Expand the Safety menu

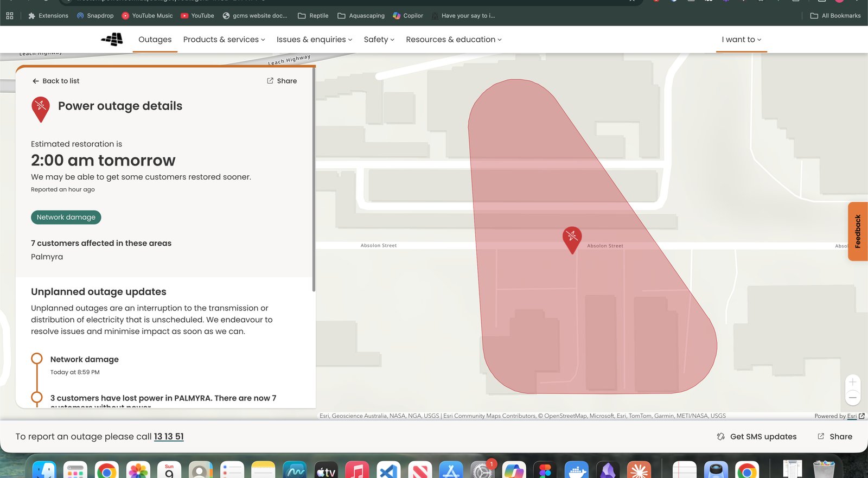(379, 40)
